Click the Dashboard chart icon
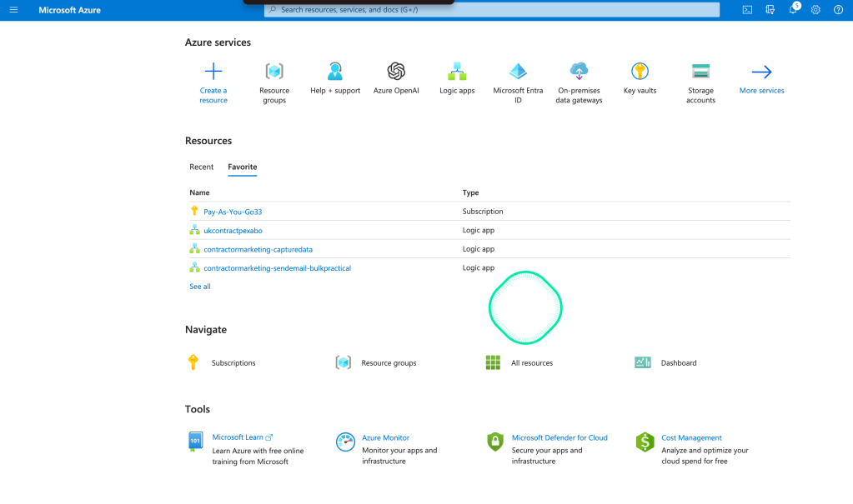The height and width of the screenshot is (504, 853). click(x=643, y=362)
